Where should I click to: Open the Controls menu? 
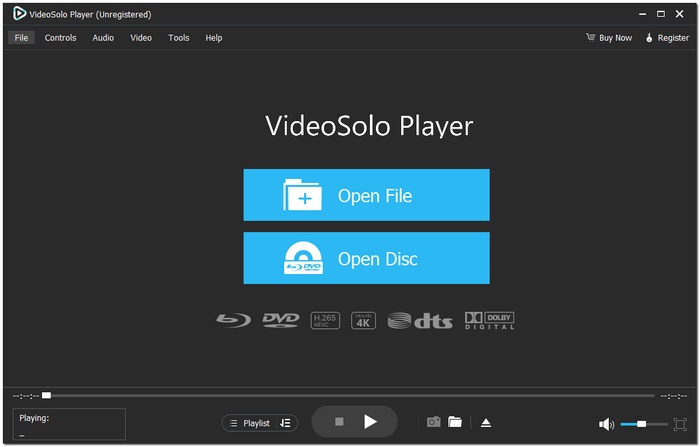[60, 38]
